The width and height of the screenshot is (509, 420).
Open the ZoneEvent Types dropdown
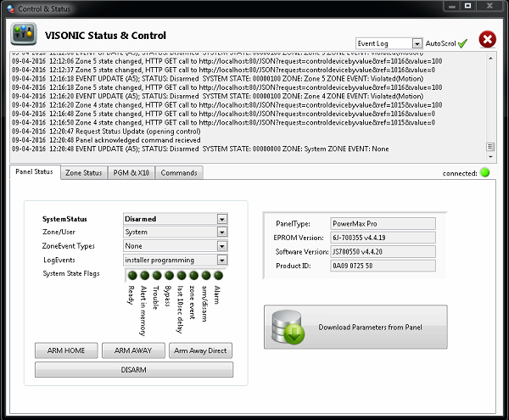[221, 246]
